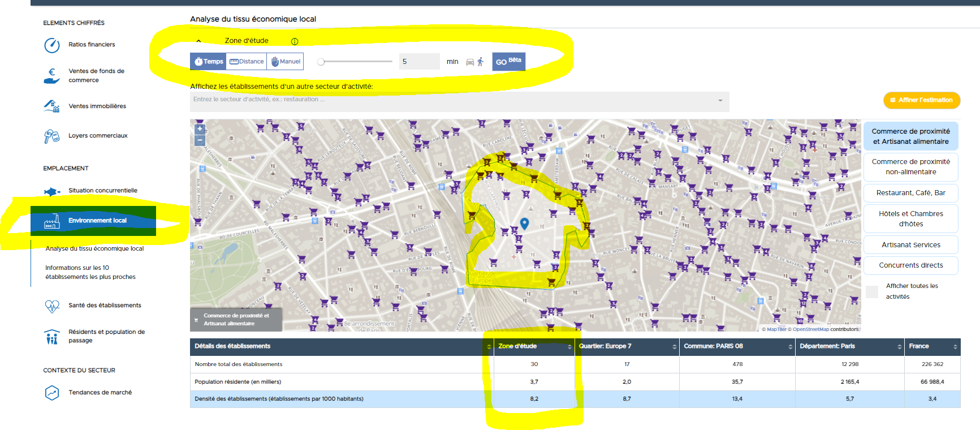Switch zone mode to Manuel
The image size is (980, 430).
tap(285, 62)
